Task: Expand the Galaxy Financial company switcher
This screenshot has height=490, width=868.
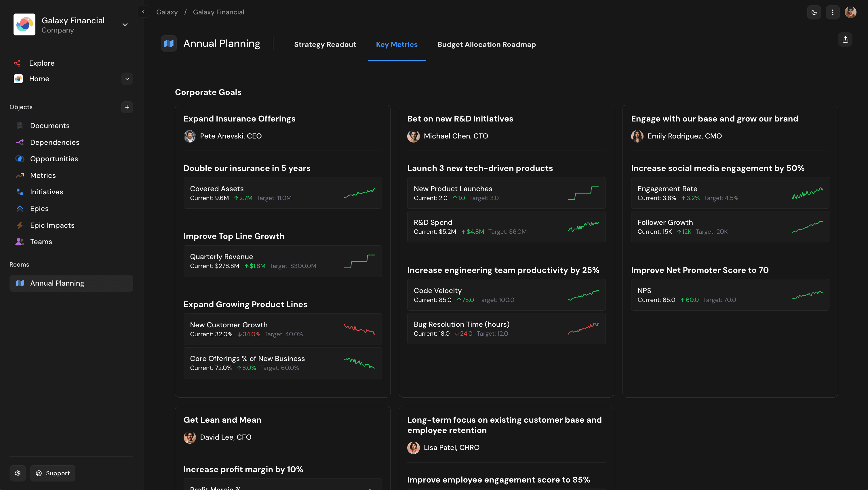Action: click(125, 24)
